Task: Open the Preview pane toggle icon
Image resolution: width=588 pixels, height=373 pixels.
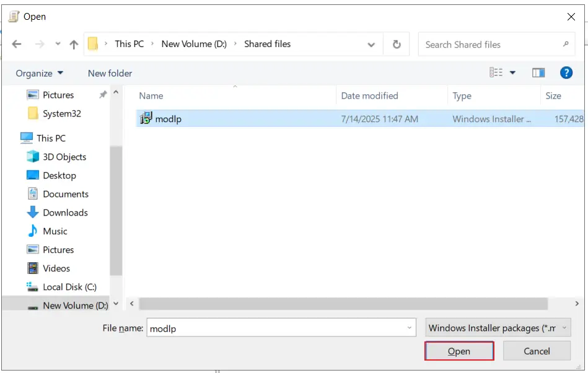Action: click(538, 72)
